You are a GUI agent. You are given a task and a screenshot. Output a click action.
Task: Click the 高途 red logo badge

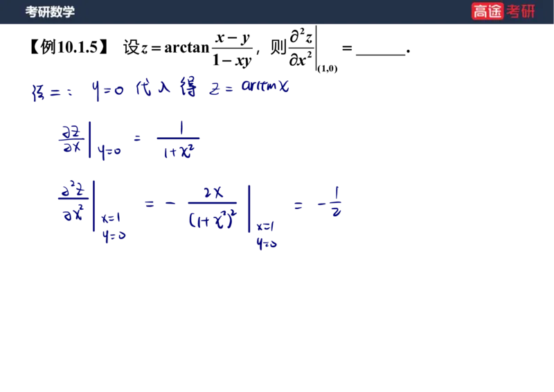point(488,11)
